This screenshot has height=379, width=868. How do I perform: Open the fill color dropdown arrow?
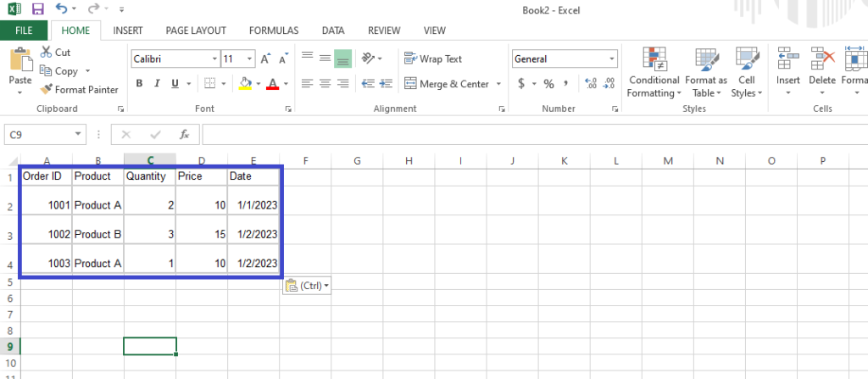[x=258, y=84]
